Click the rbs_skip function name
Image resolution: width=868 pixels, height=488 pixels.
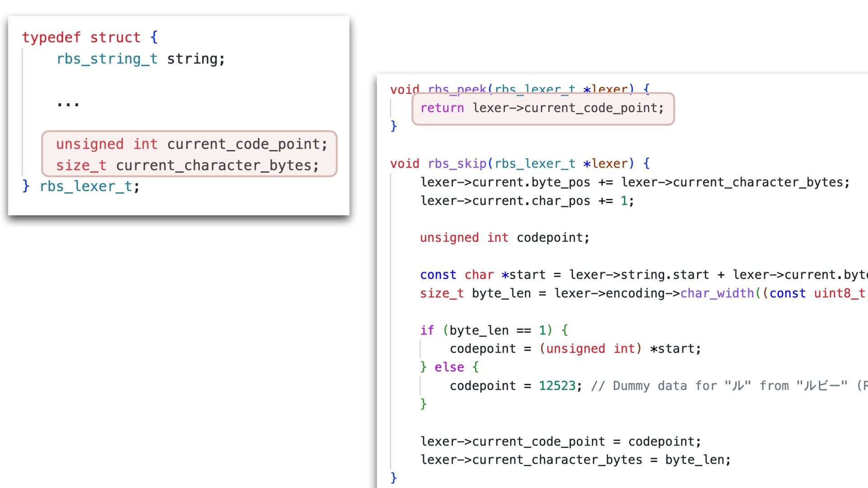pyautogui.click(x=457, y=164)
